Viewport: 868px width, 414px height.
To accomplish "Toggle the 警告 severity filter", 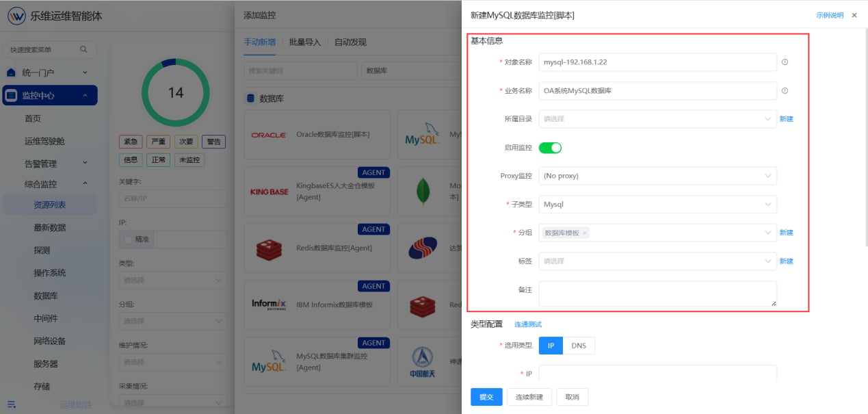I will pyautogui.click(x=214, y=142).
